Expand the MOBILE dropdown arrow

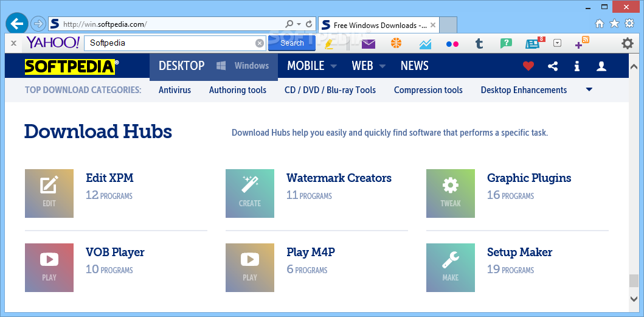point(333,66)
